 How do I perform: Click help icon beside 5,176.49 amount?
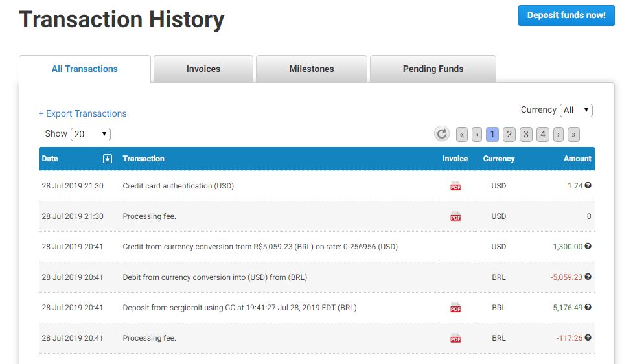(x=588, y=307)
